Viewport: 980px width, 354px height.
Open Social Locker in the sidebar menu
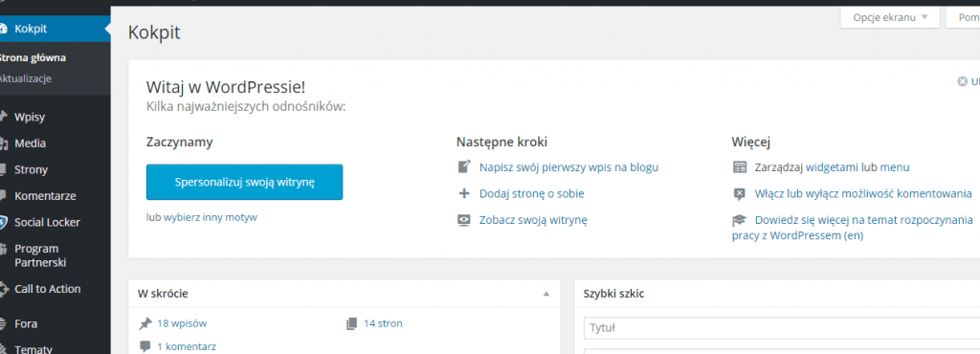click(x=47, y=222)
